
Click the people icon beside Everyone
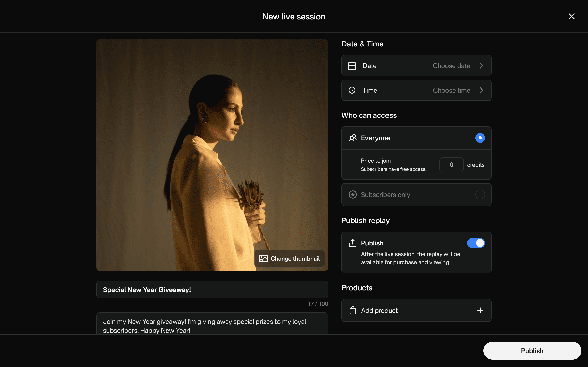[x=353, y=138]
